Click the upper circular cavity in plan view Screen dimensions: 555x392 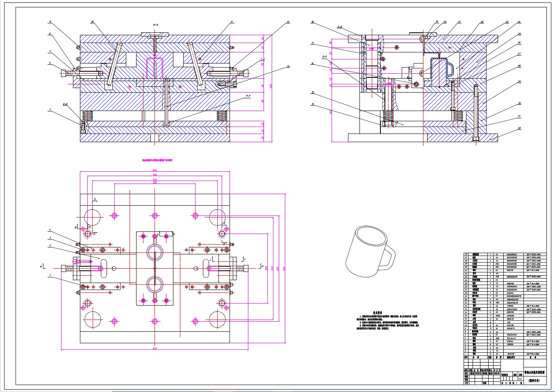155,253
